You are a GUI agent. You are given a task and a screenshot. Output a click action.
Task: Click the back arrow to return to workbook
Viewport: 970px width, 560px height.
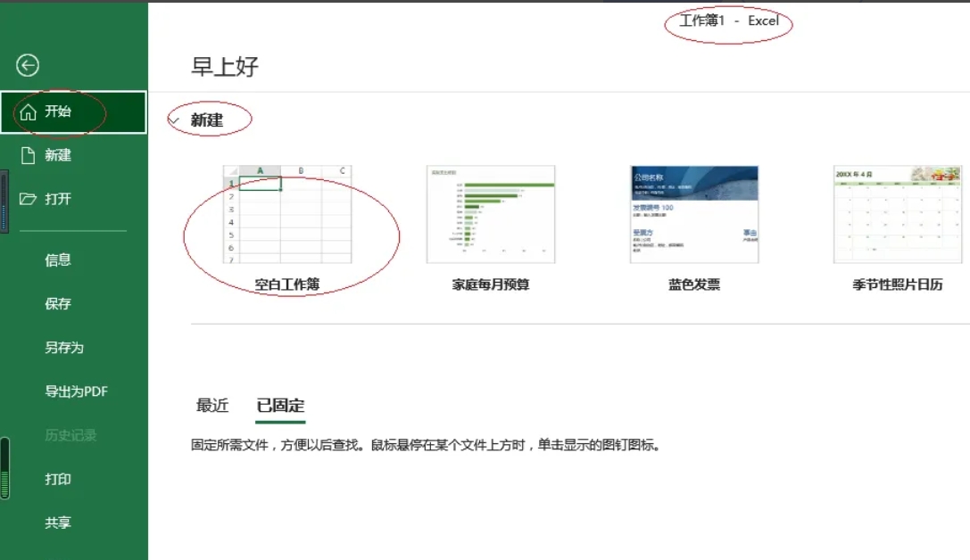point(28,66)
